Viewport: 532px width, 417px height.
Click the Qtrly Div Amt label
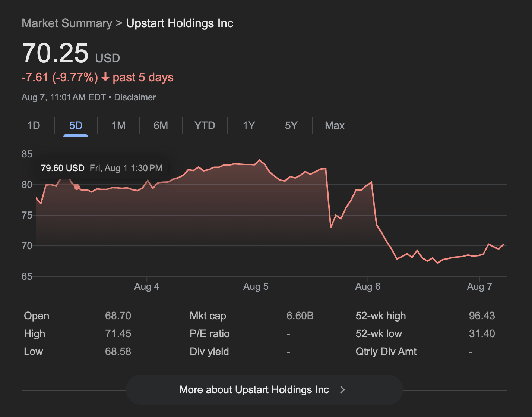click(386, 352)
